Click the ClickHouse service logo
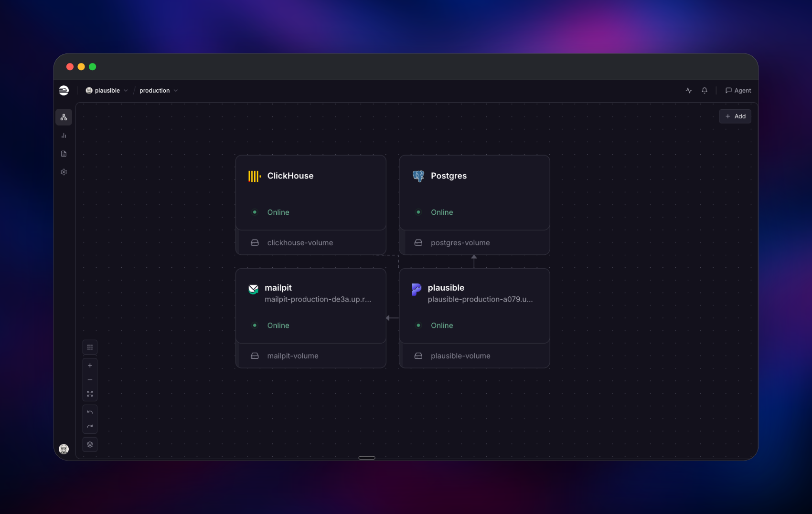Image resolution: width=812 pixels, height=514 pixels. pyautogui.click(x=255, y=176)
